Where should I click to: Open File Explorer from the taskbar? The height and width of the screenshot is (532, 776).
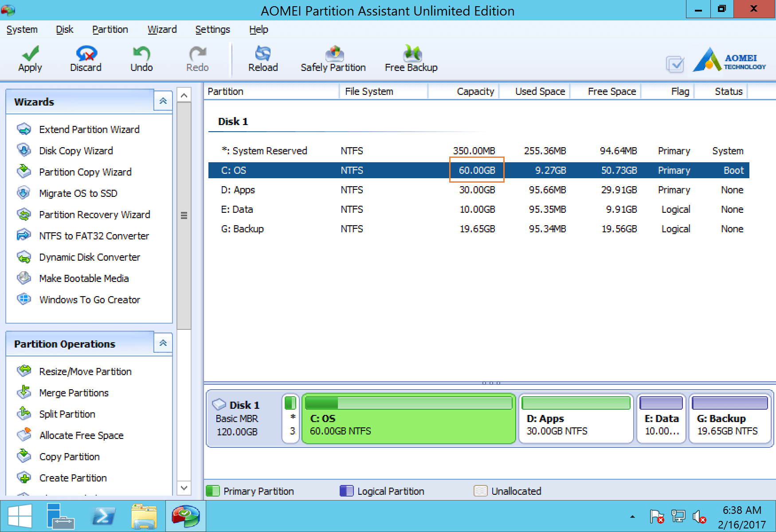(x=145, y=516)
